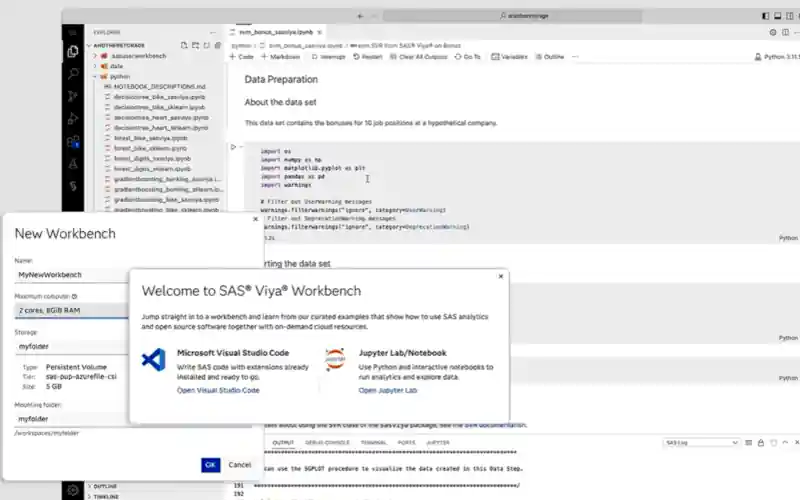Click Outline in notebook toolbar
The height and width of the screenshot is (500, 800).
point(550,57)
